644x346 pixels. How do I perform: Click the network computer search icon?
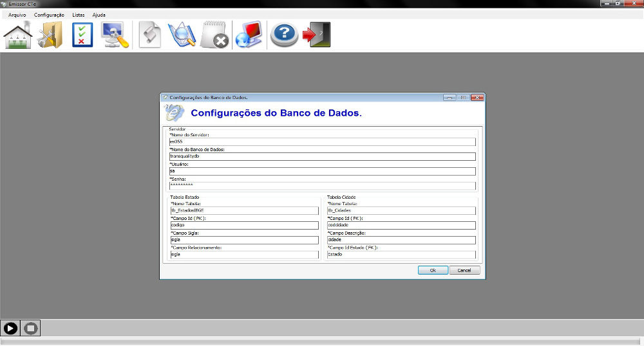pyautogui.click(x=115, y=35)
